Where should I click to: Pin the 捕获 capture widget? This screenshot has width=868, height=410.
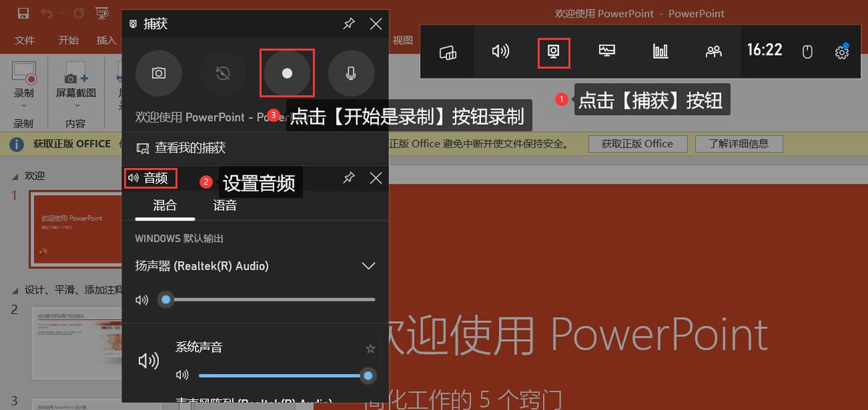pyautogui.click(x=349, y=24)
